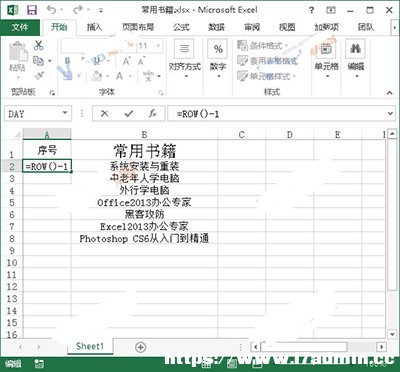This screenshot has height=372, width=400.
Task: Click the Increase Font Size icon
Action: [x=126, y=61]
